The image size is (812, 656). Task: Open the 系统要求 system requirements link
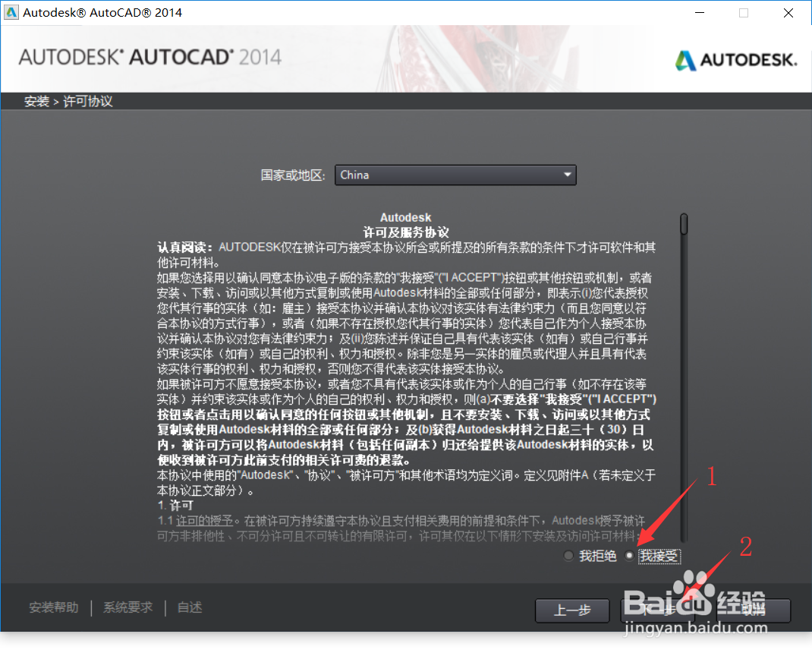128,607
